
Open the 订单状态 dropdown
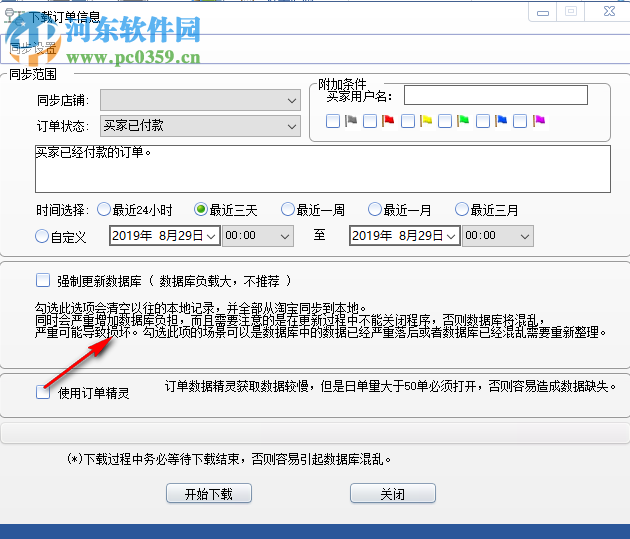click(200, 126)
